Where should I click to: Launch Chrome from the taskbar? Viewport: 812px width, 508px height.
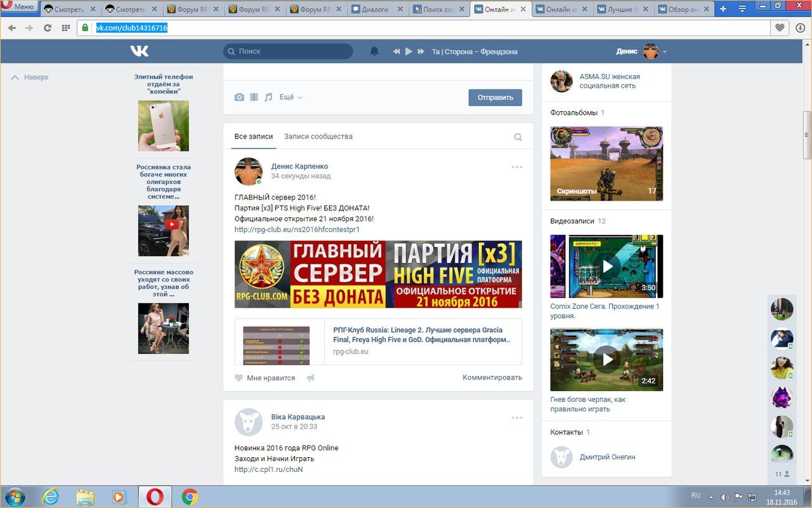pos(189,497)
